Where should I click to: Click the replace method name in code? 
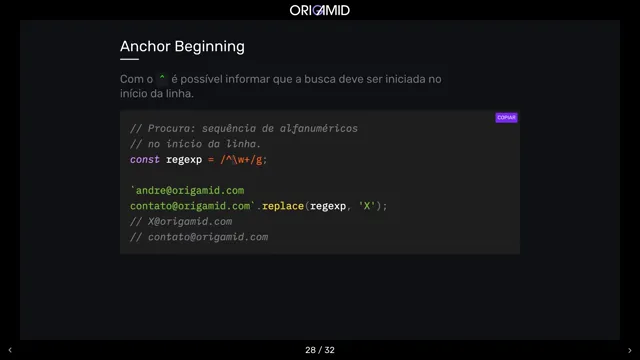[283, 206]
